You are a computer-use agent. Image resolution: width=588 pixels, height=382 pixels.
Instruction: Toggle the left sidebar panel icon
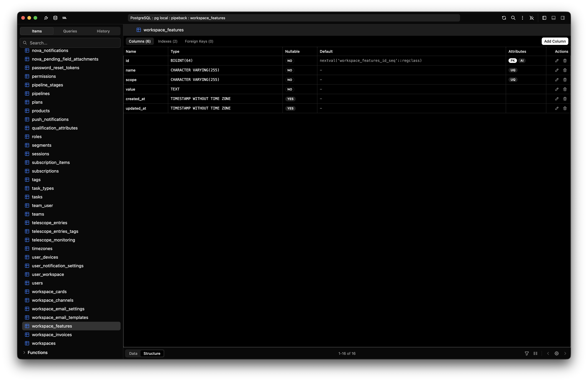(544, 18)
